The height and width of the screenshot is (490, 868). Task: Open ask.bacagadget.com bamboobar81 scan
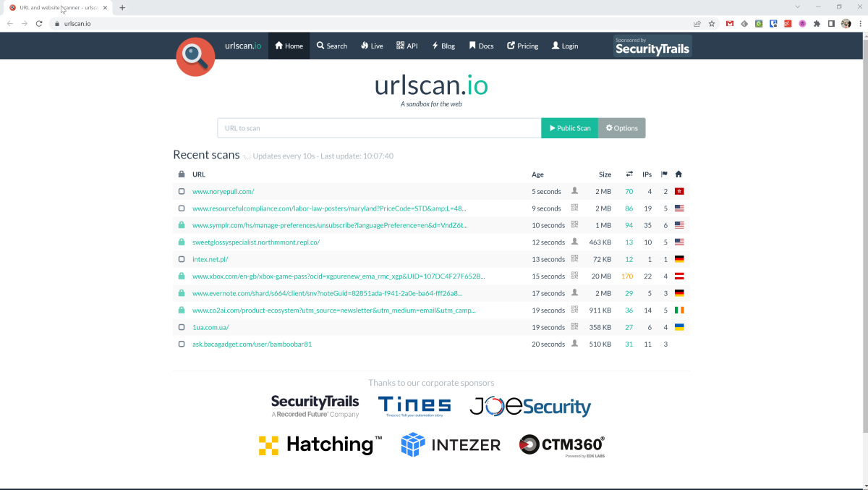click(252, 345)
